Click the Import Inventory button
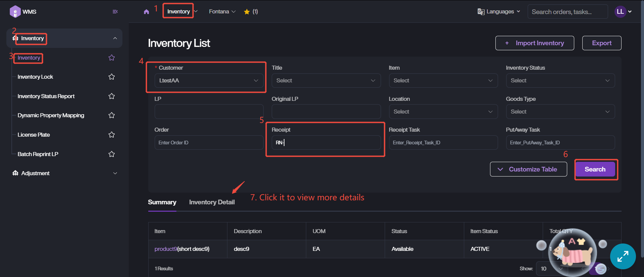 (x=534, y=43)
